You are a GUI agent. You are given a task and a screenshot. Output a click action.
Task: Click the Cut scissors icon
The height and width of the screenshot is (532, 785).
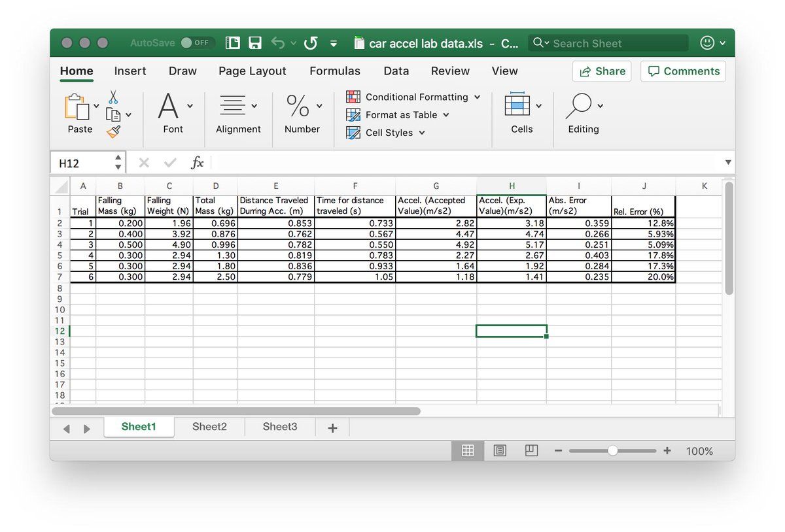(113, 97)
